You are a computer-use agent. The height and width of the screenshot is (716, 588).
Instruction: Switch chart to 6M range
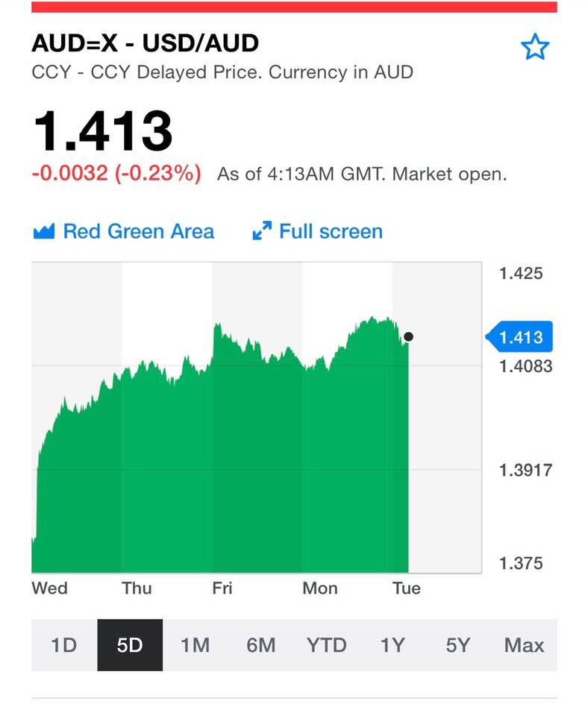[261, 644]
